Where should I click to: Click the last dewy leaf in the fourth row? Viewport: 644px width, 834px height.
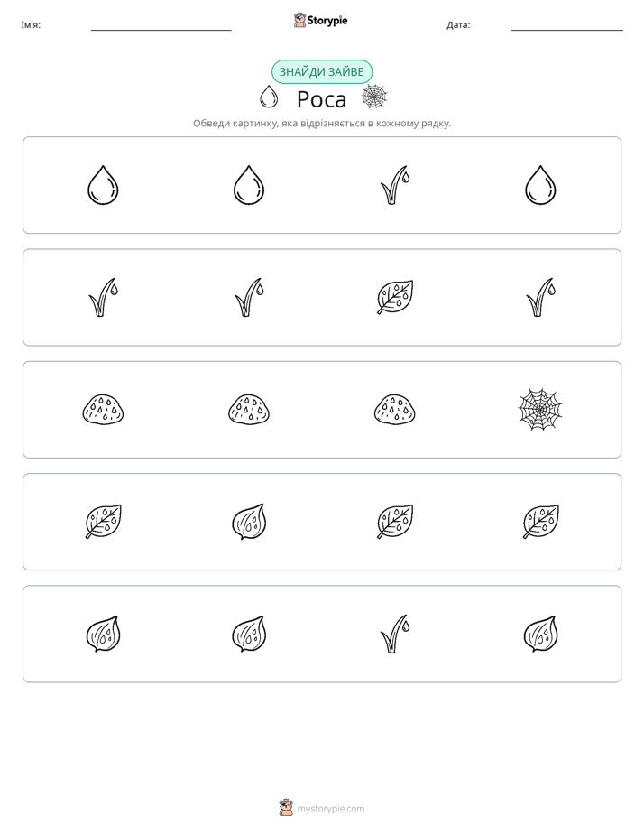(540, 522)
